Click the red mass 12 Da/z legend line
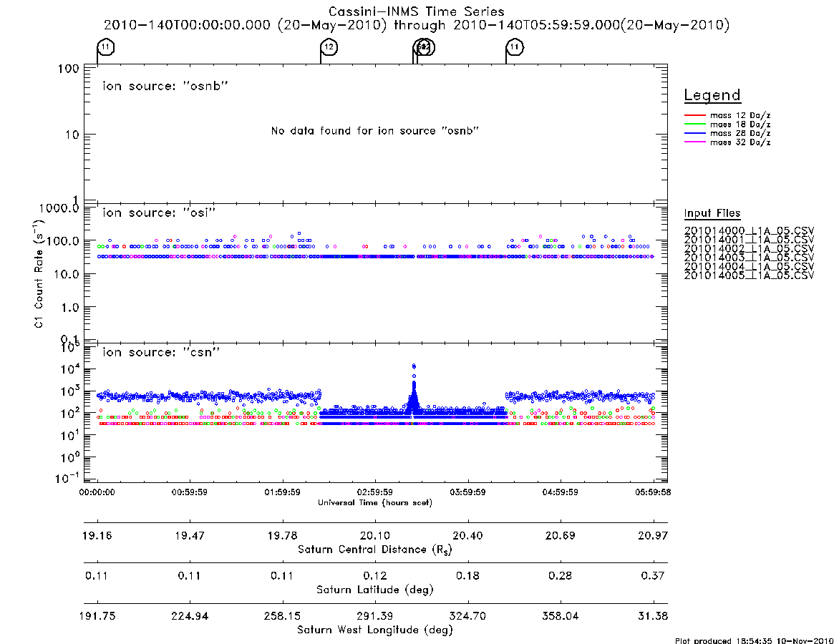 tap(694, 115)
